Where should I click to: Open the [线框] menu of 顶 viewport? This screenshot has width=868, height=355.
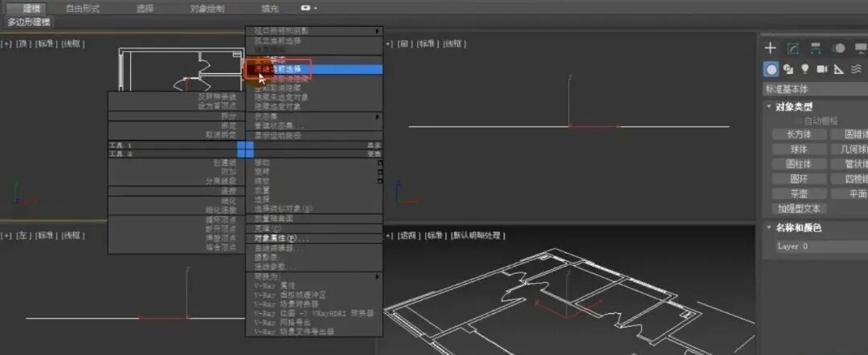[x=73, y=43]
